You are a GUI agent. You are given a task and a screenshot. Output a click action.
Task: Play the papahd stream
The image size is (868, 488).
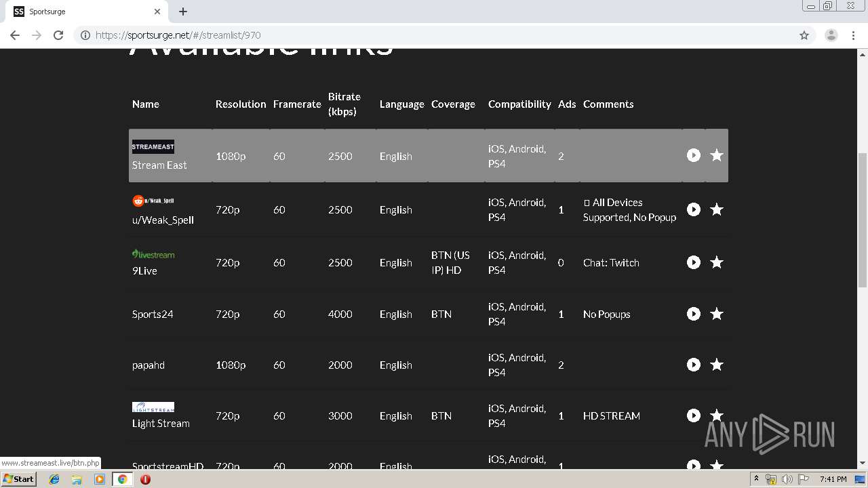coord(693,365)
